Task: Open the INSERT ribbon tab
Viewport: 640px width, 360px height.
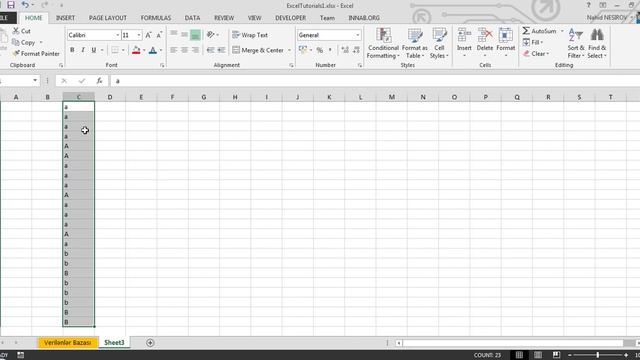Action: (65, 18)
